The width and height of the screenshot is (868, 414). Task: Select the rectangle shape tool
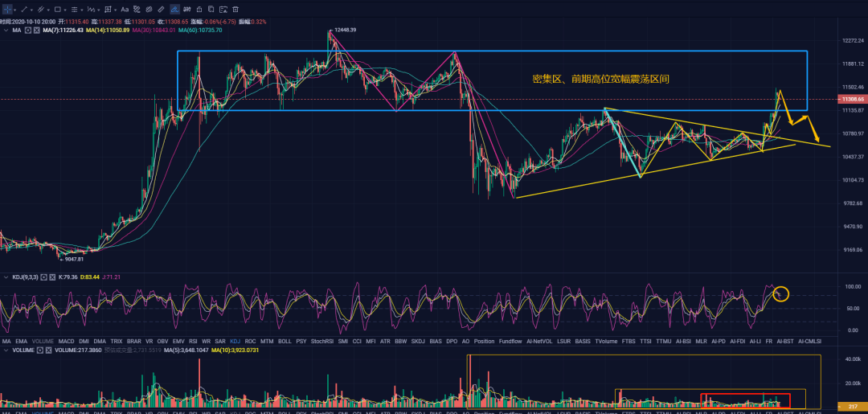point(58,10)
